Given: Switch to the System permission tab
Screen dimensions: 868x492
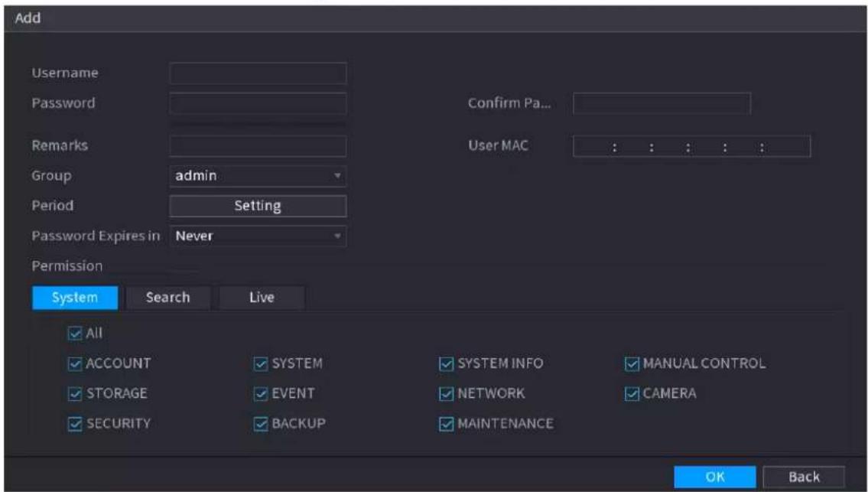Looking at the screenshot, I should (75, 298).
